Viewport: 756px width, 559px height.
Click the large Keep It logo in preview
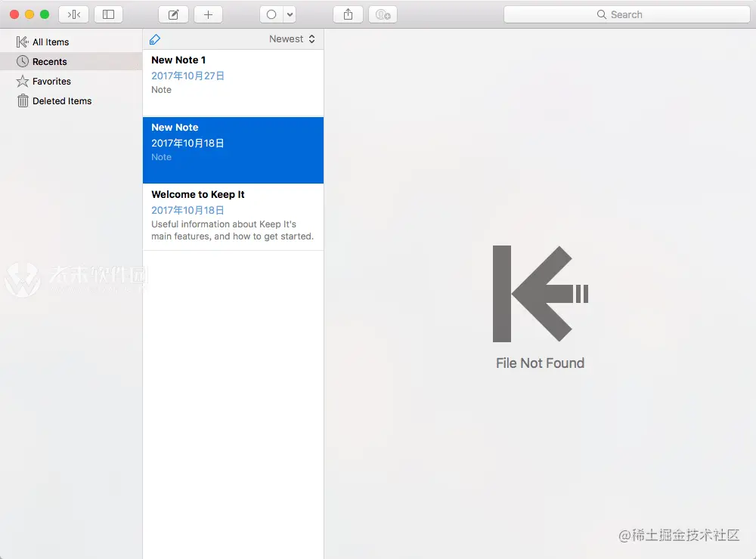pos(541,293)
